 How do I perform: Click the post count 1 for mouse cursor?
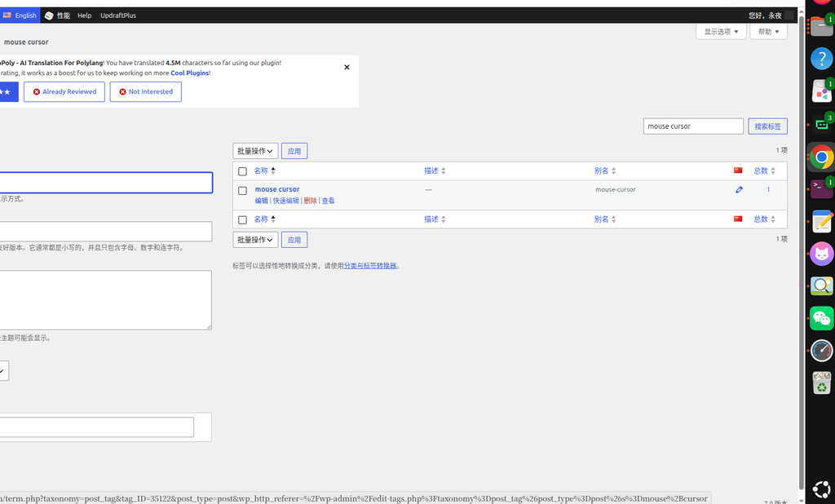(x=768, y=190)
